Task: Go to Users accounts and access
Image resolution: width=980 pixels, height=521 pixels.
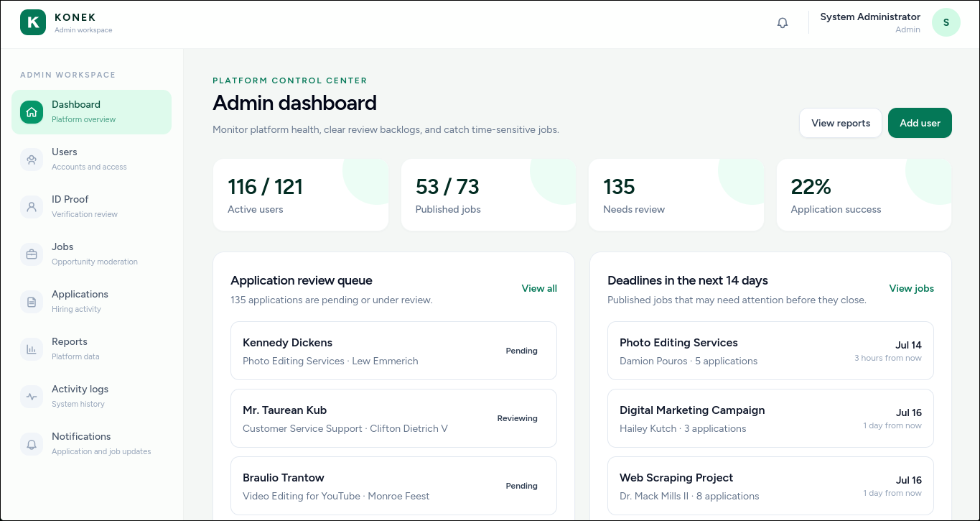Action: (91, 160)
